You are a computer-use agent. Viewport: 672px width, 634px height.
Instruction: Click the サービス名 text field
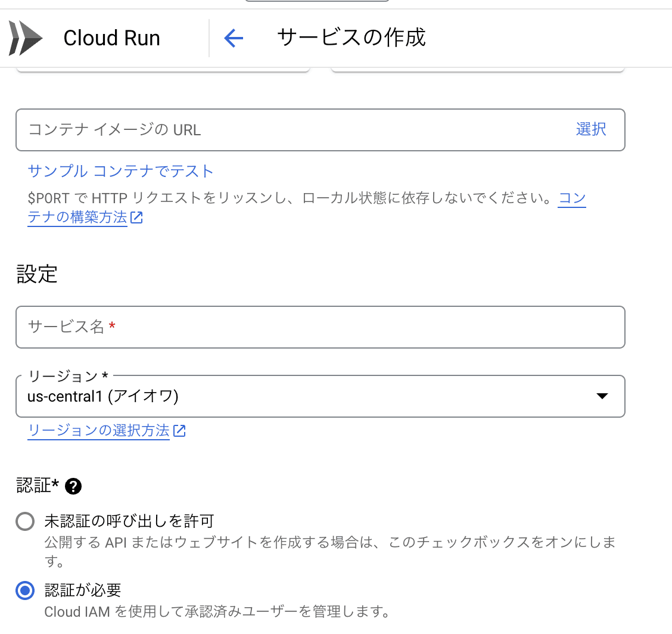coord(320,327)
